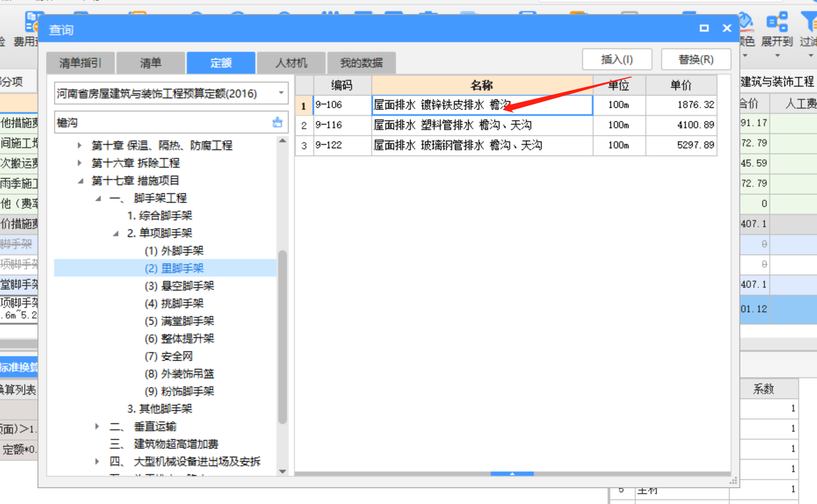Screen dimensions: 817x504
Task: Expand the 第十章 保温、隔热、防腐工程 node
Action: (x=80, y=146)
